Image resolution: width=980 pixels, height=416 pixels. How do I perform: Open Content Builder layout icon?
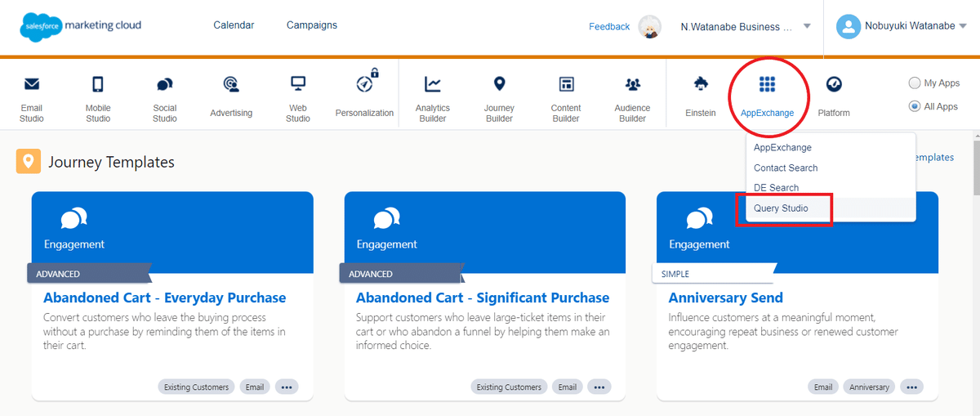coord(566,84)
